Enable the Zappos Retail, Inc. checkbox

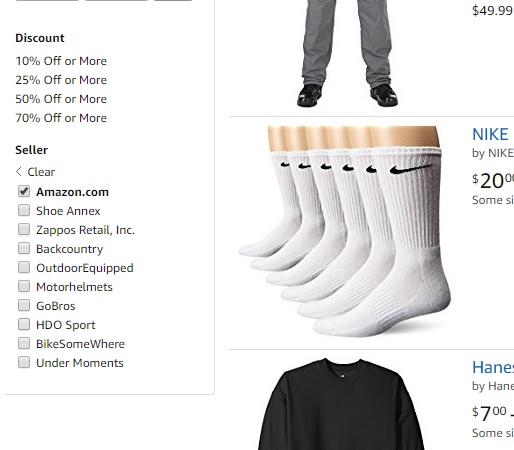coord(24,229)
